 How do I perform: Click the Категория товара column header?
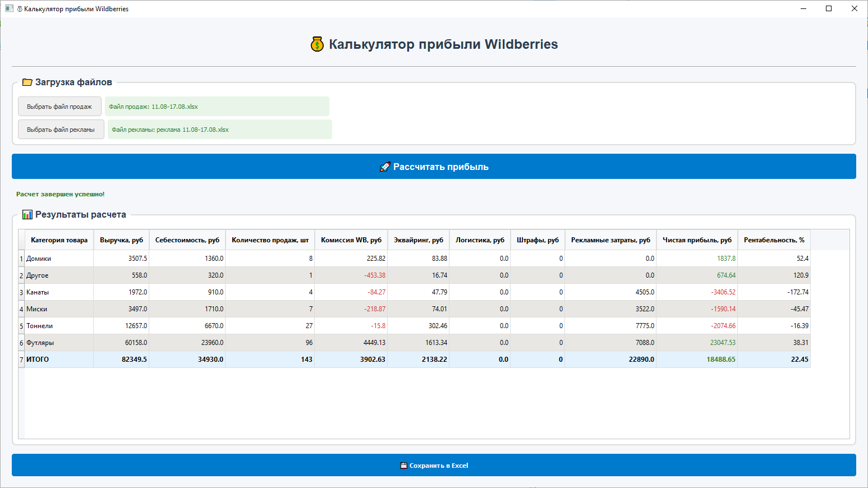(x=58, y=240)
